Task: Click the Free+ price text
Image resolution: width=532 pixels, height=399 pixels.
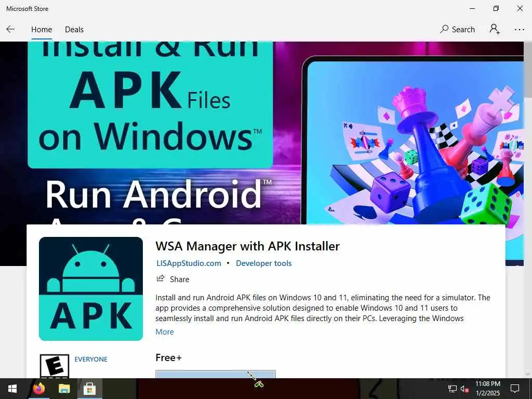Action: (x=169, y=357)
